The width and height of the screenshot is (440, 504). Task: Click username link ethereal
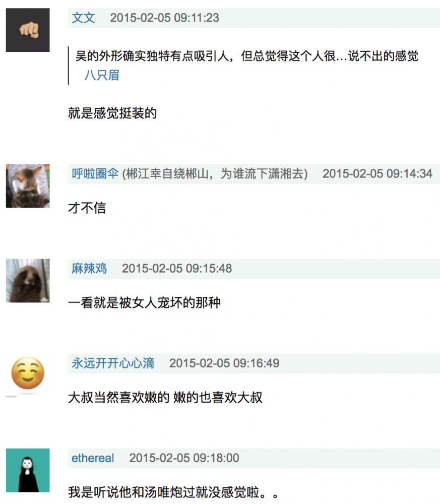click(93, 458)
